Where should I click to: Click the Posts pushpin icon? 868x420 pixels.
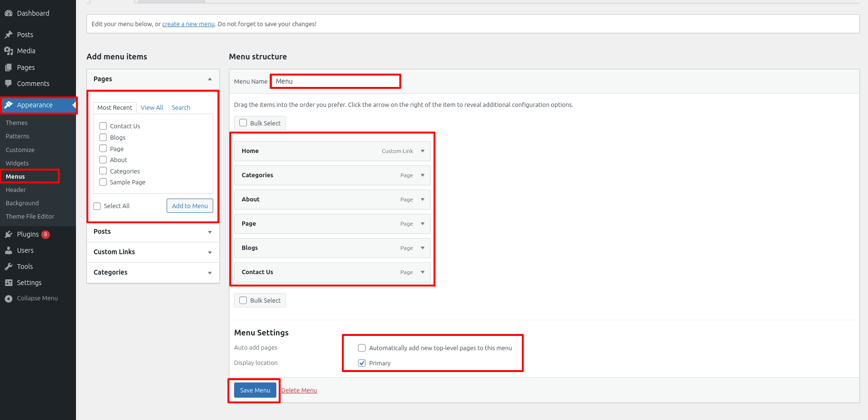coord(9,35)
